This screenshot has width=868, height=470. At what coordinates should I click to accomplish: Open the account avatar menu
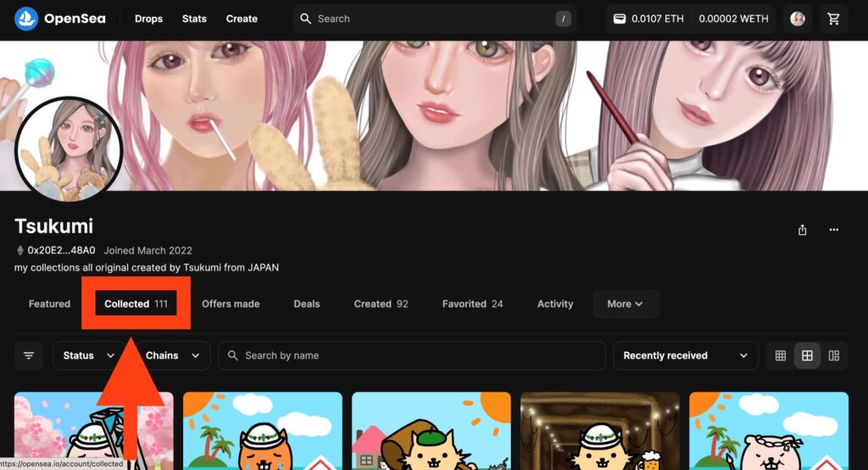pos(797,19)
